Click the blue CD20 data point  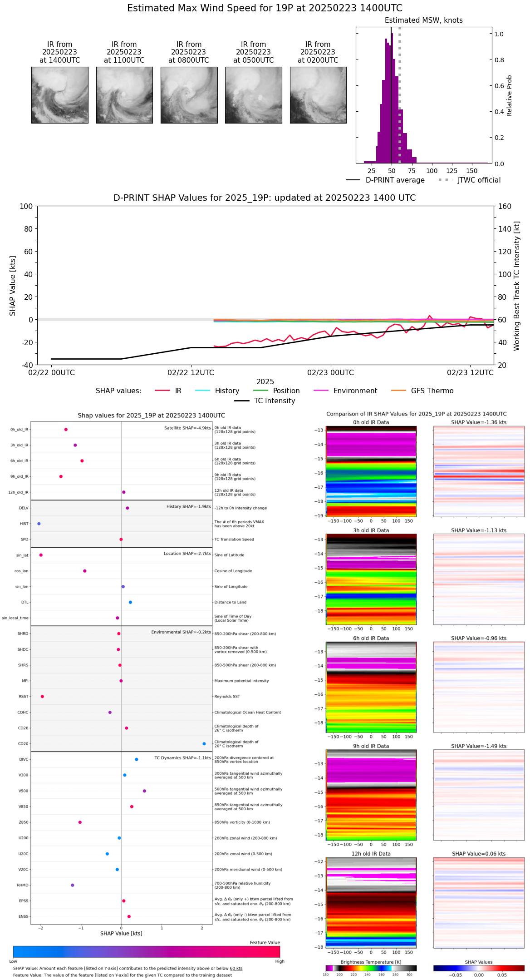click(x=204, y=743)
